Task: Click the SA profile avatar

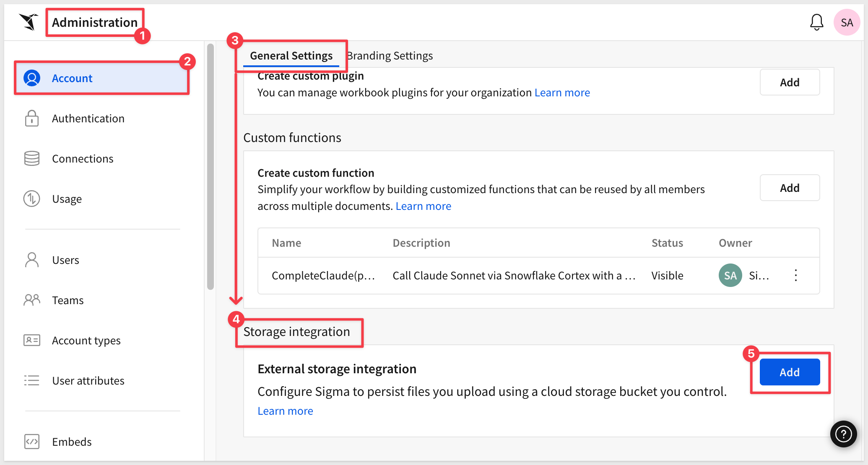Action: click(846, 23)
